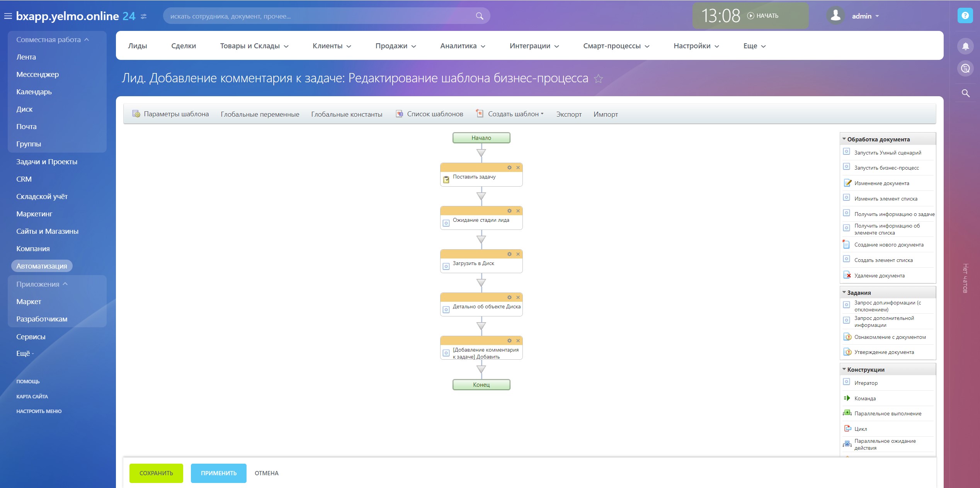The height and width of the screenshot is (488, 980).
Task: Open right sidebar search icon
Action: point(965,93)
